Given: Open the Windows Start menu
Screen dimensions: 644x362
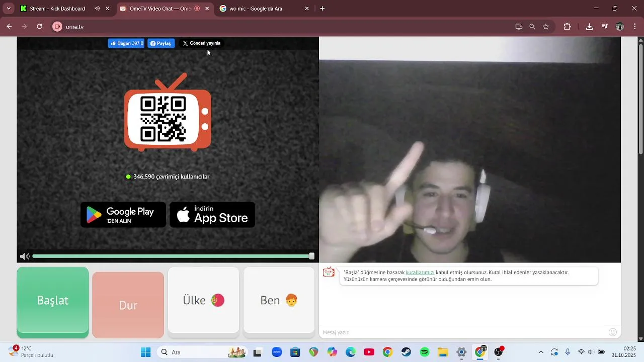Looking at the screenshot, I should tap(145, 352).
